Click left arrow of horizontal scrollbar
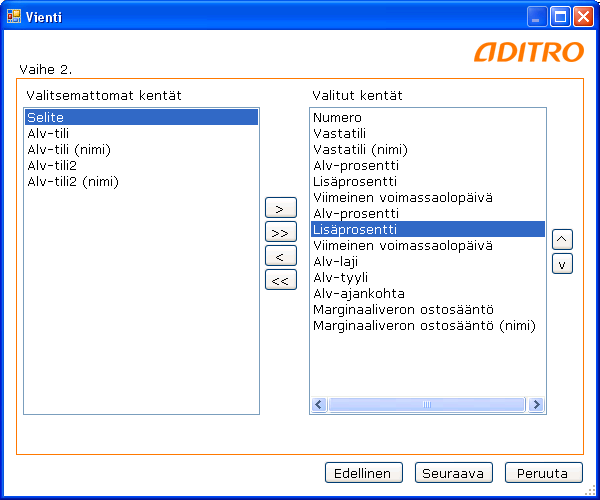 pyautogui.click(x=319, y=404)
